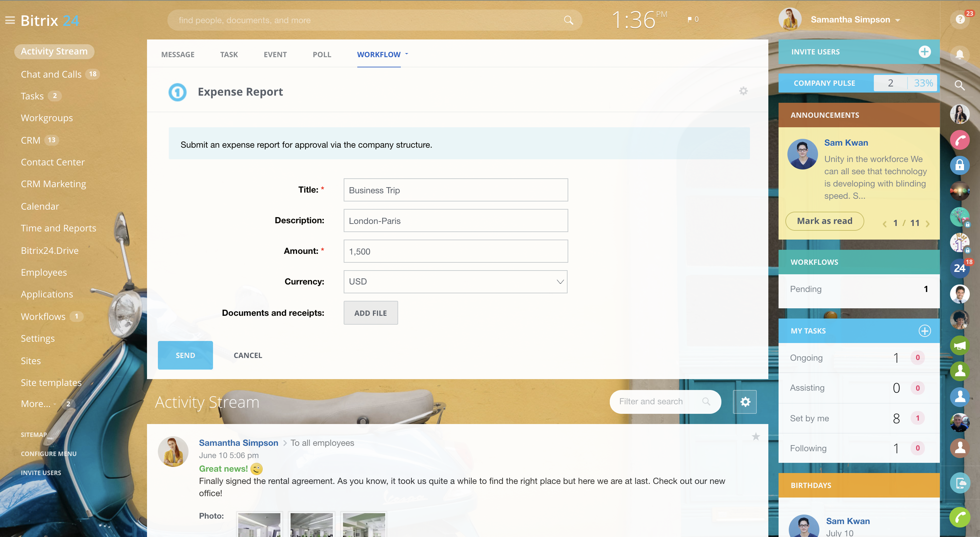This screenshot has width=980, height=537.
Task: Add a task with My Tasks plus icon
Action: [x=925, y=331]
